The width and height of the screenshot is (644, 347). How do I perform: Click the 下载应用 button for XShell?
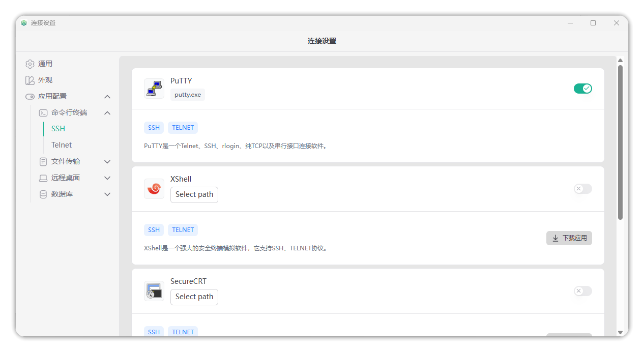[569, 238]
